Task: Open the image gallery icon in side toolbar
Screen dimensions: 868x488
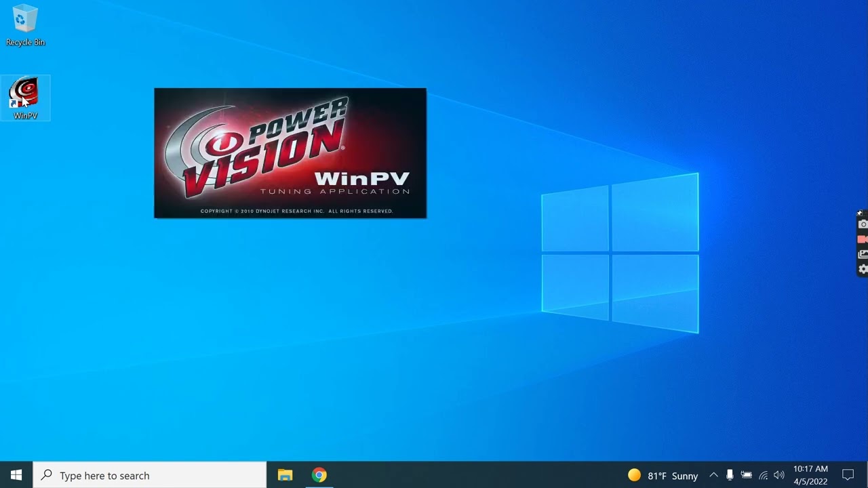Action: 863,254
